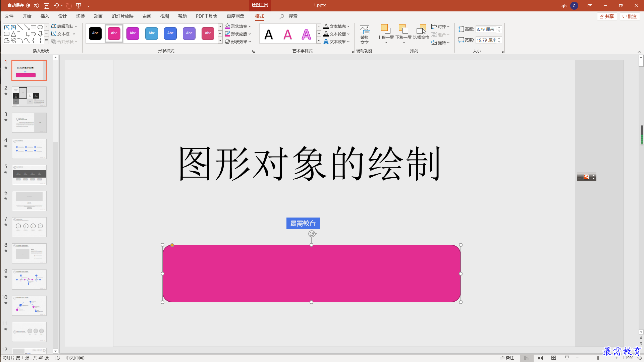Open the Shape Effects dropdown
Image resolution: width=644 pixels, height=362 pixels.
238,42
